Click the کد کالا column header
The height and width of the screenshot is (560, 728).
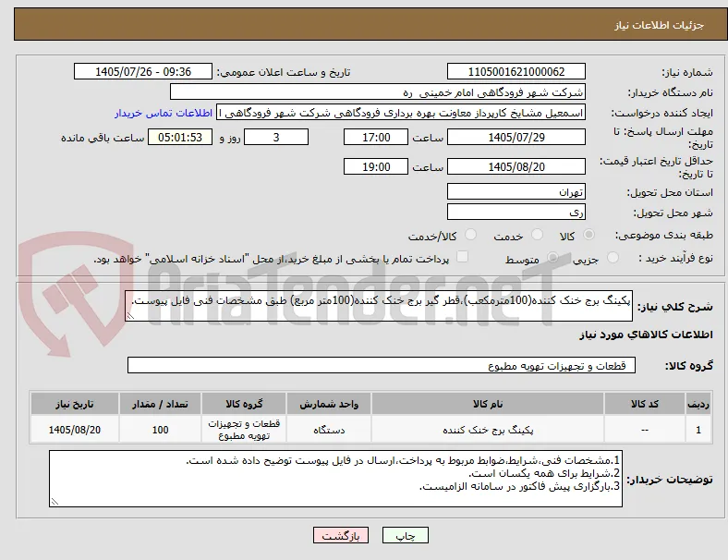coord(645,404)
